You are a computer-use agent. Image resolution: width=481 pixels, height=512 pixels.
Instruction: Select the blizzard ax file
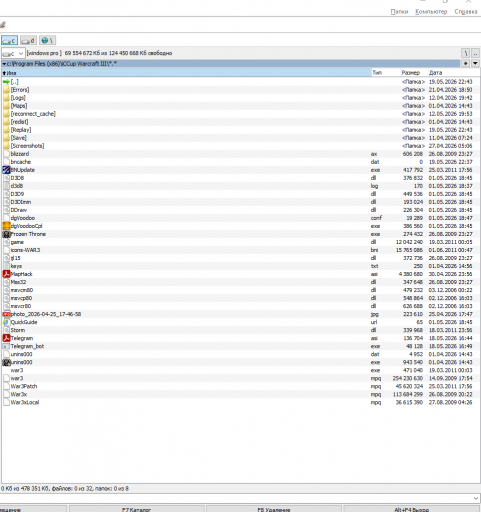coord(240,154)
